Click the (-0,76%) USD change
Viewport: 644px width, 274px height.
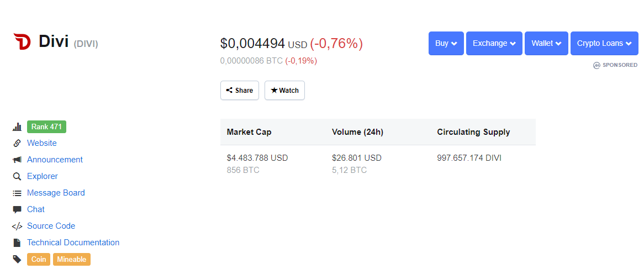click(x=336, y=43)
